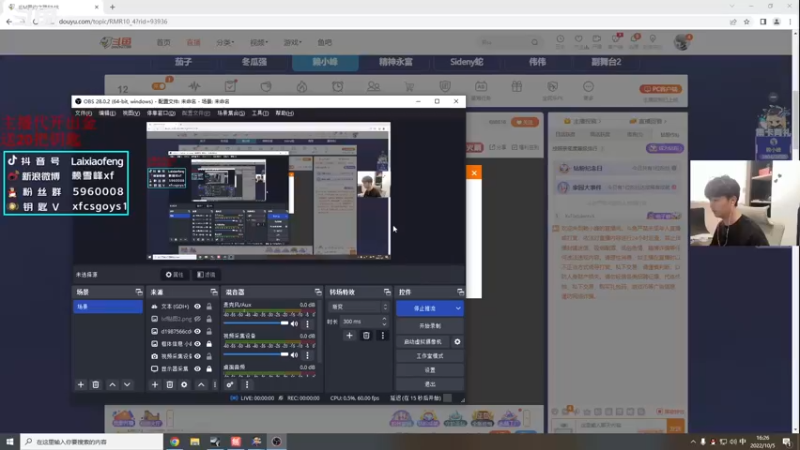The image size is (800, 450).
Task: Add a new source in the sources panel
Action: click(x=155, y=385)
